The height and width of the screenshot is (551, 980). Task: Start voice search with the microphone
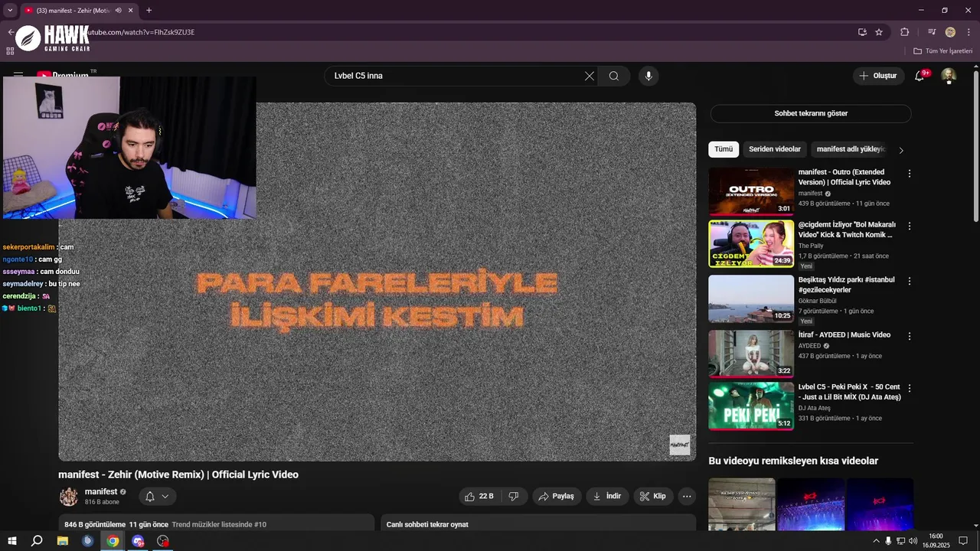648,76
